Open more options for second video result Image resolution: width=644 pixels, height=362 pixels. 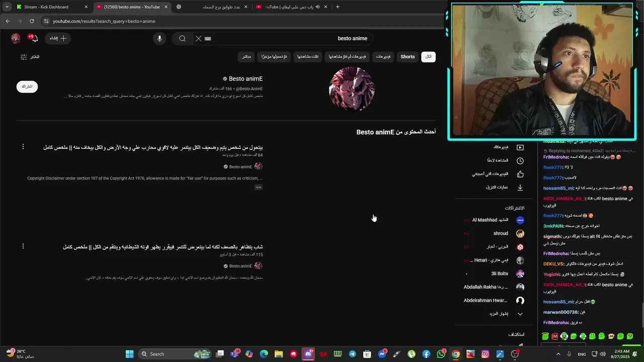pos(23,246)
